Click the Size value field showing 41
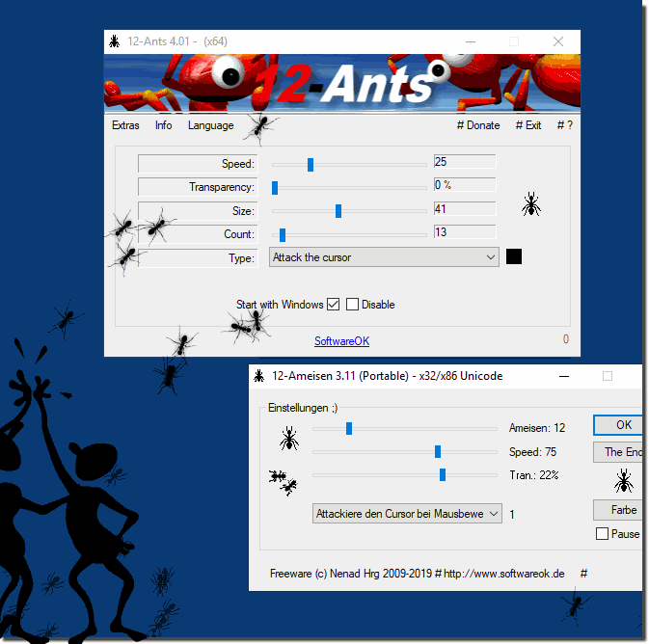 tap(465, 208)
